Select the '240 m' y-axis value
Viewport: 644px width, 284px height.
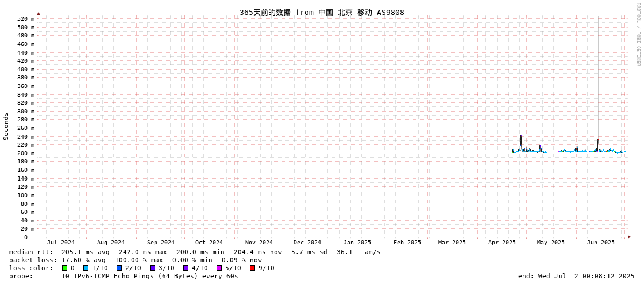[26, 136]
